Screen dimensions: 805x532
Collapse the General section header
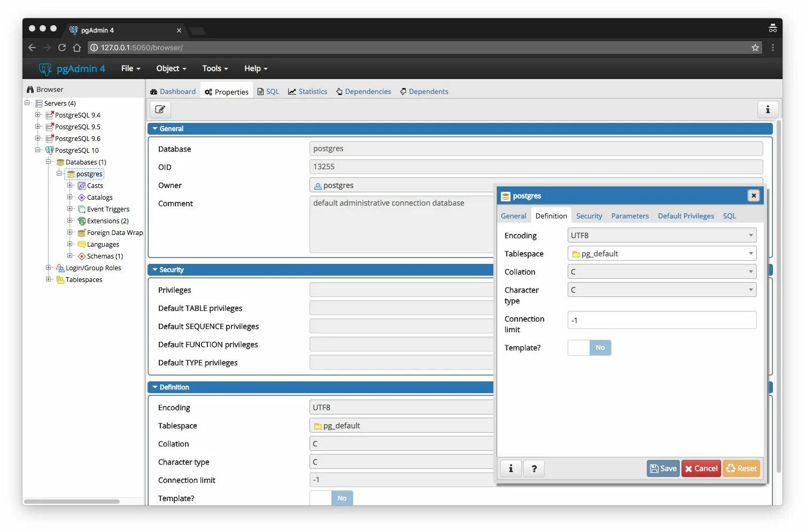click(460, 129)
